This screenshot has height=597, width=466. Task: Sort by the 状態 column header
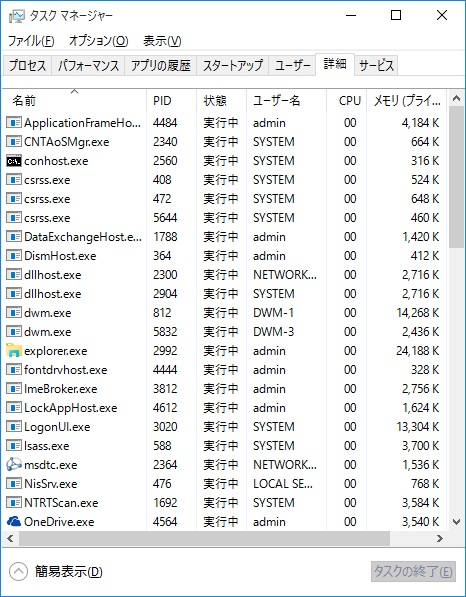[222, 101]
